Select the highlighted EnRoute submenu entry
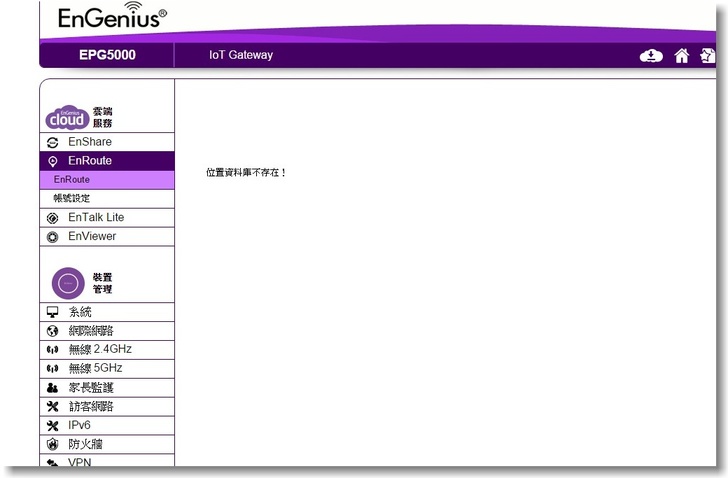Viewport: 728px width, 478px height. [107, 180]
